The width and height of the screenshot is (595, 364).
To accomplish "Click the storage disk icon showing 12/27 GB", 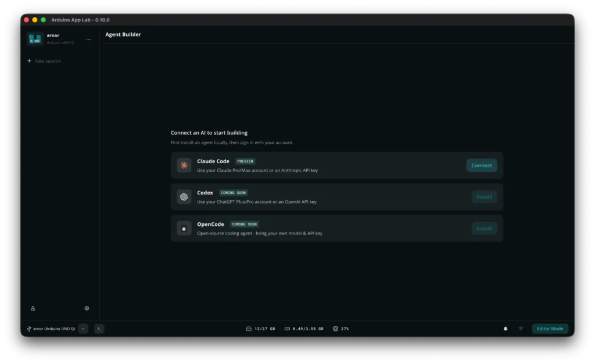I will [249, 329].
